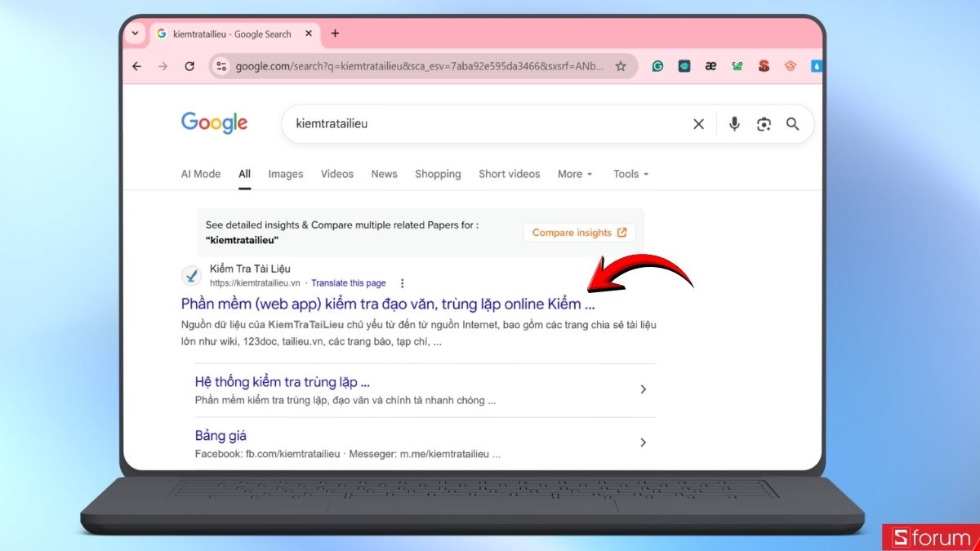
Task: Switch to Videos results tab
Action: tap(337, 174)
